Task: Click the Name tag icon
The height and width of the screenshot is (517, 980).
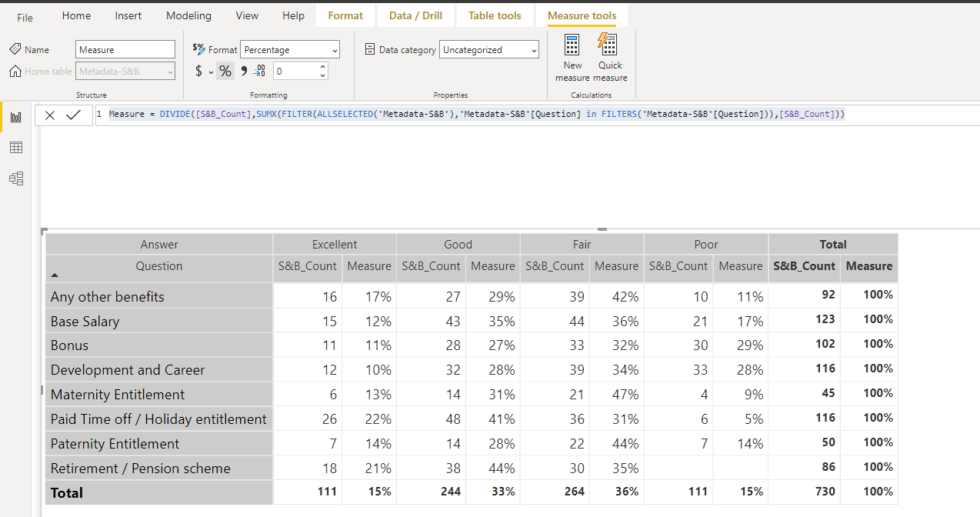Action: coord(15,49)
